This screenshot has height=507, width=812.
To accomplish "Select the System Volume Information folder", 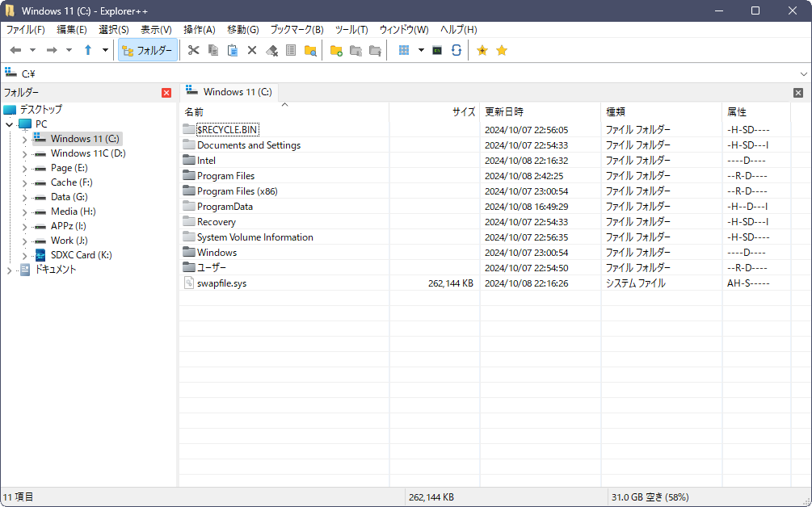I will [255, 237].
